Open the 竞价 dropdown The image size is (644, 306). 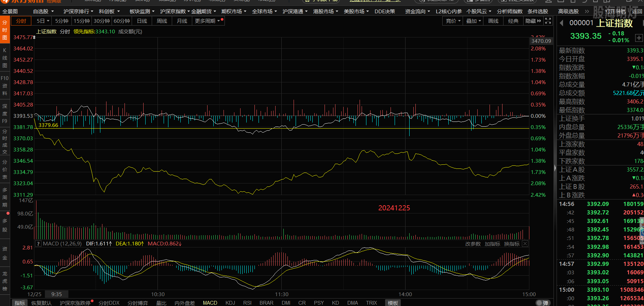453,21
